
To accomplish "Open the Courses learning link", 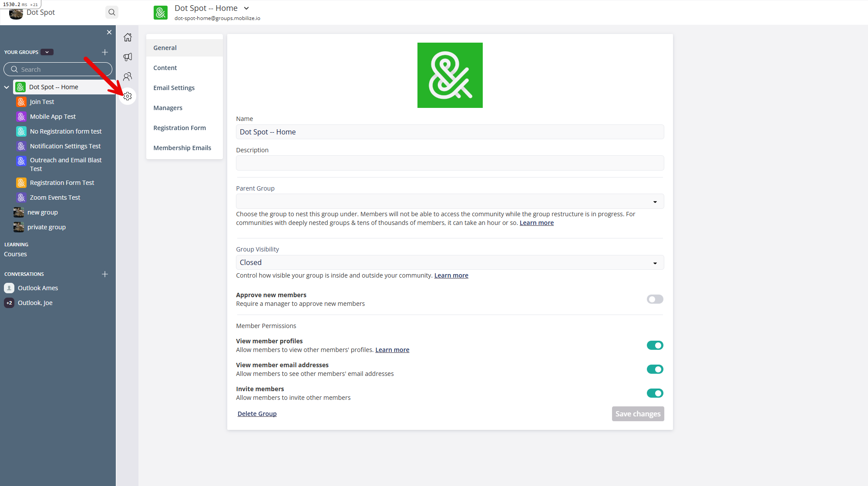I will point(16,254).
